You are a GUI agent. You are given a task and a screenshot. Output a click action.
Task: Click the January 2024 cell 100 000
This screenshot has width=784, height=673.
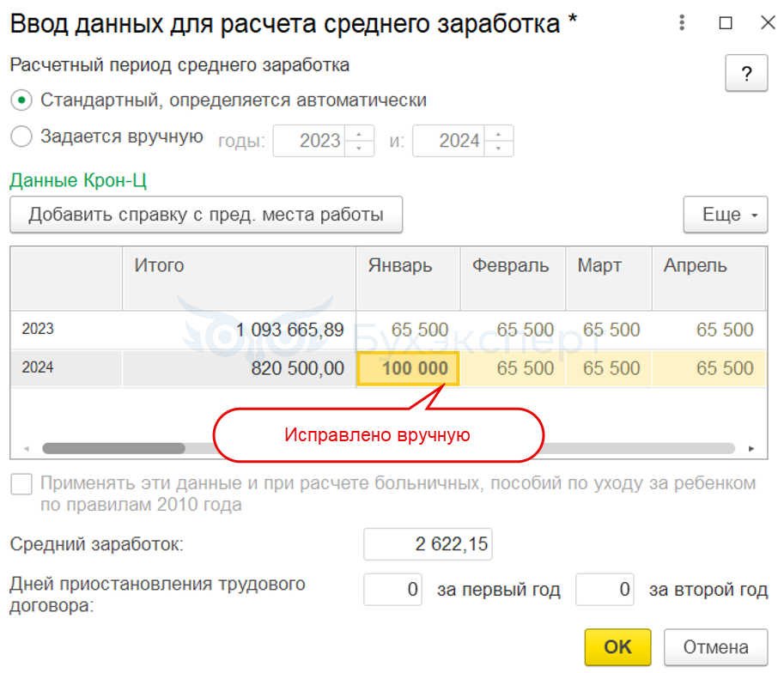click(408, 368)
